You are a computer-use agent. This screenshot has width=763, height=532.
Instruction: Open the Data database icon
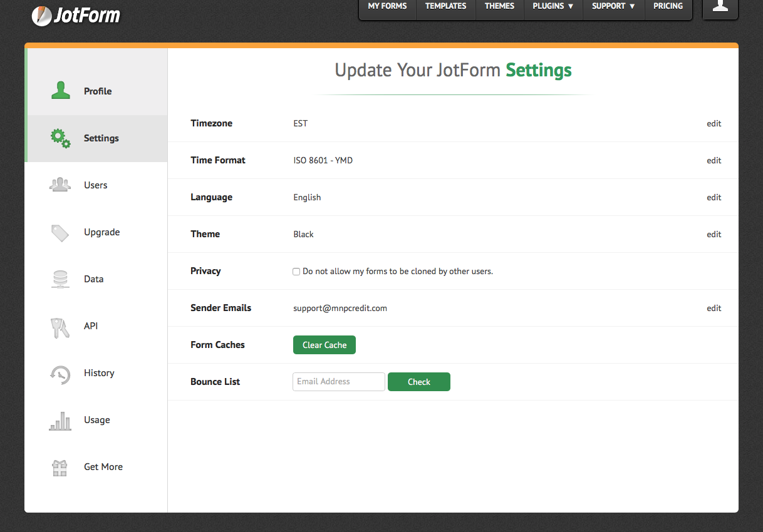tap(60, 279)
